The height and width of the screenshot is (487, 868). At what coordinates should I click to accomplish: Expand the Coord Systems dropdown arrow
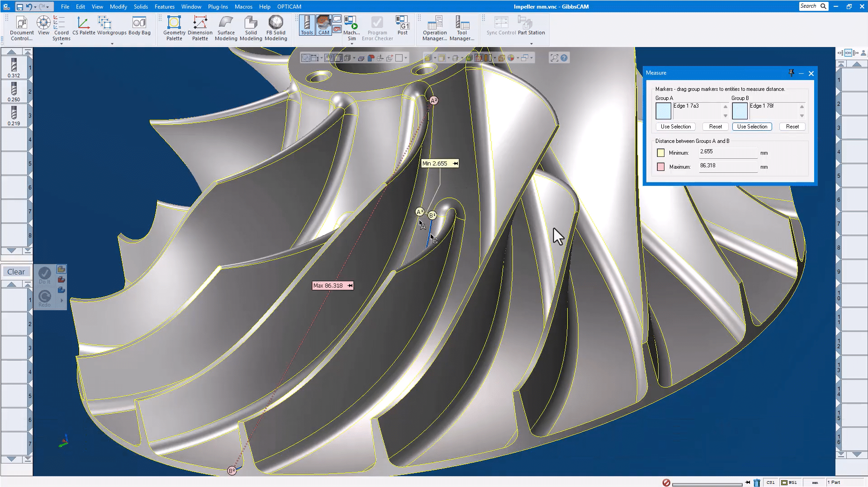coord(62,44)
